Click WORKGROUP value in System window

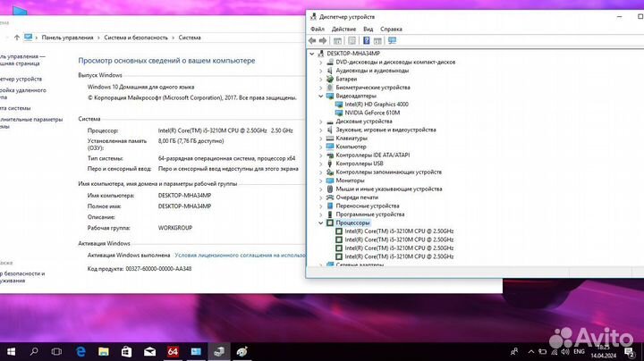coord(175,228)
